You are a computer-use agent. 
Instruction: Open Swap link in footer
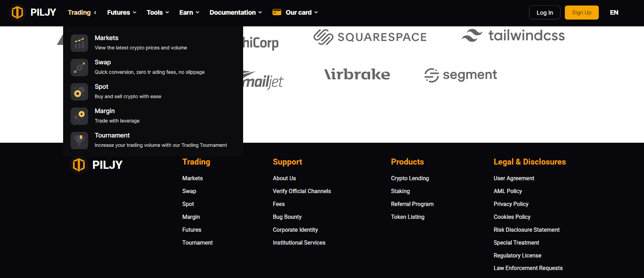[189, 191]
